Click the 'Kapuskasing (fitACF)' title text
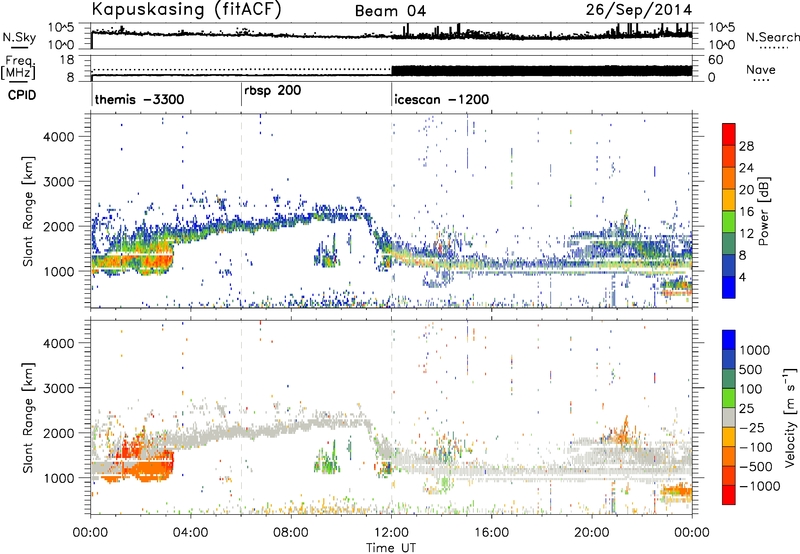 pos(186,10)
